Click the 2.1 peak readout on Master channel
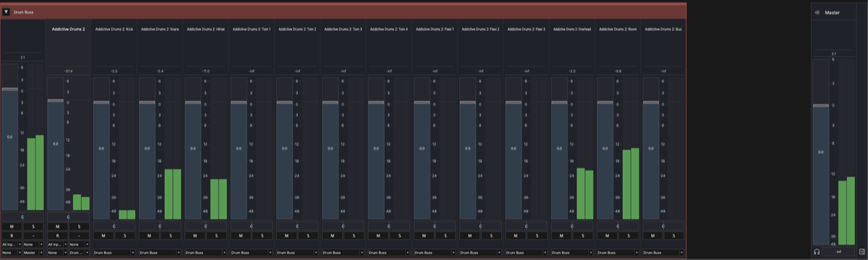The image size is (868, 260). pos(834,53)
